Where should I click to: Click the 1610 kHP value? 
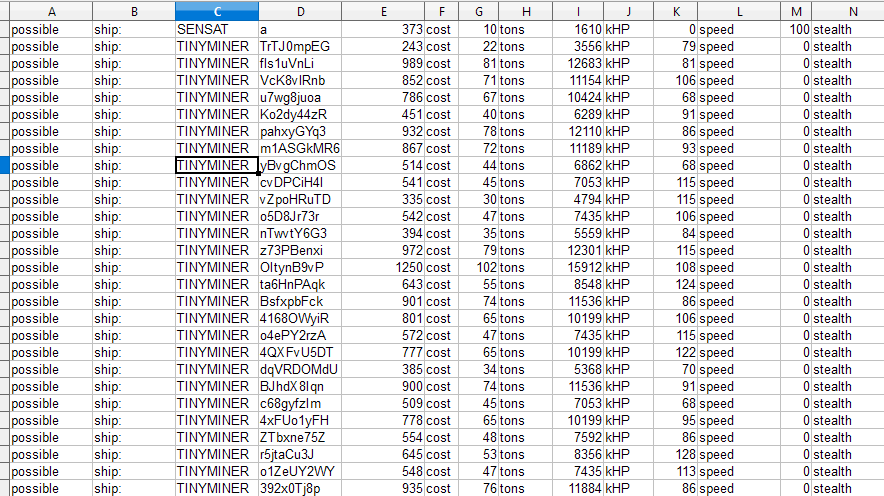578,29
